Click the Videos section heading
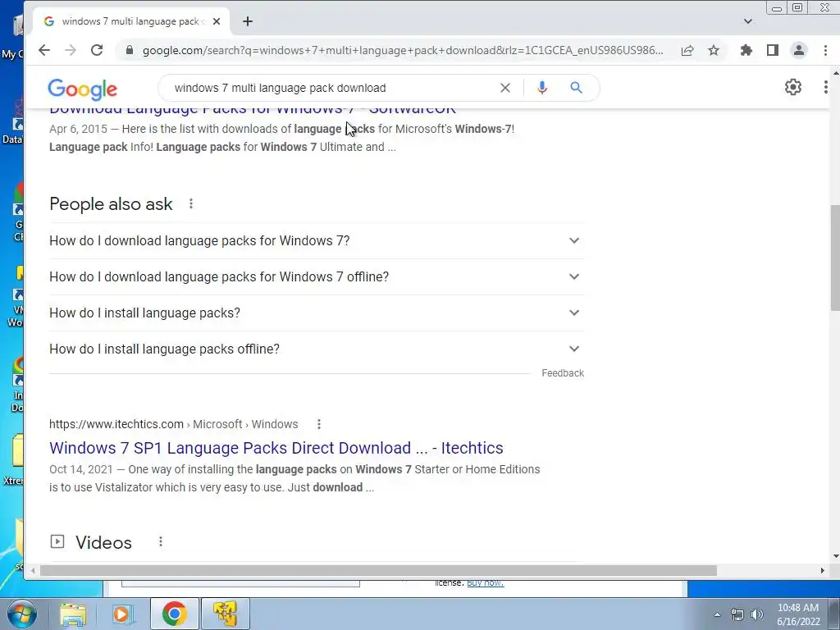840x630 pixels. pyautogui.click(x=103, y=542)
